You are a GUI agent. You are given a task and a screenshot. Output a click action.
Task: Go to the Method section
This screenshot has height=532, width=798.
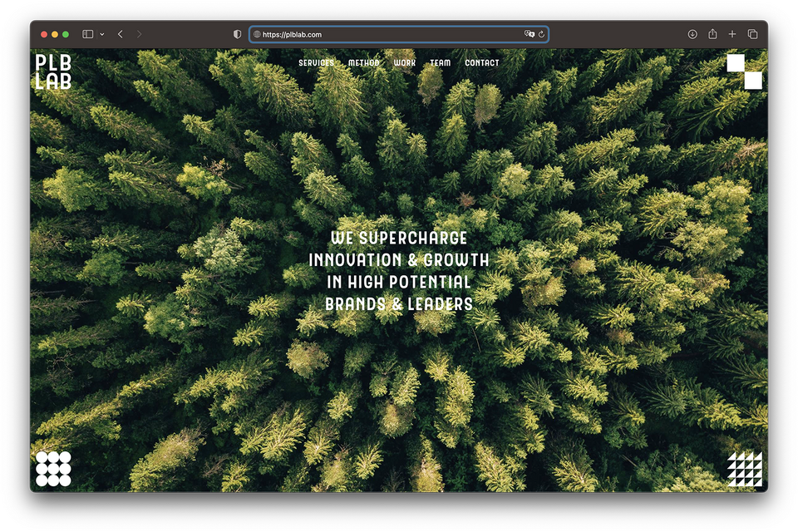(363, 63)
